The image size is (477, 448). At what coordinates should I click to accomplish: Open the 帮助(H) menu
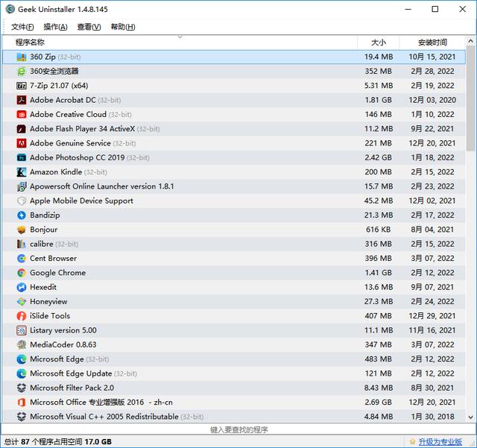(x=122, y=27)
